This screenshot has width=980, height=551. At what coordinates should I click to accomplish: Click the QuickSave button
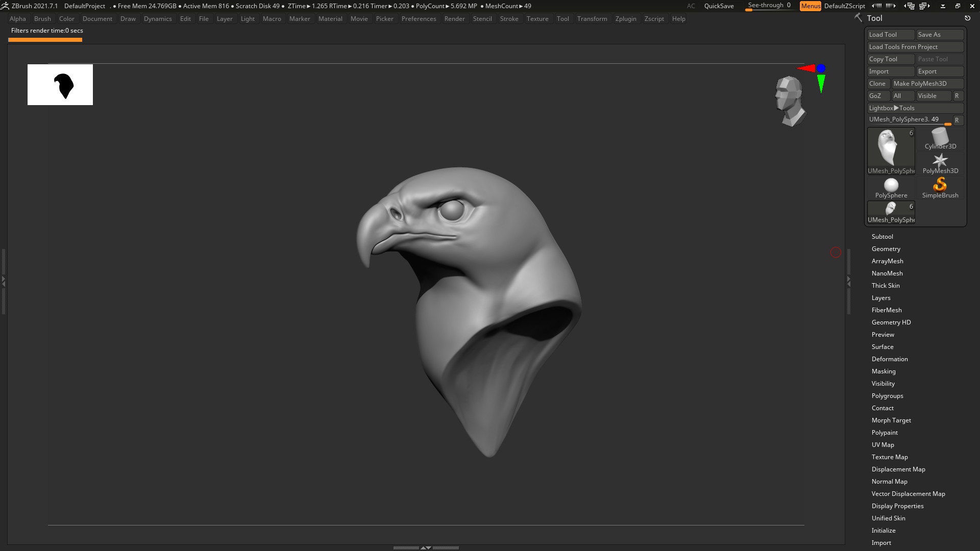(x=719, y=6)
